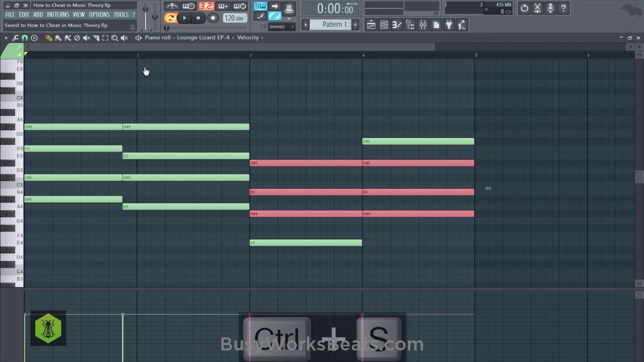Switch pattern/song mode toggle
The width and height of the screenshot is (644, 362).
[171, 18]
